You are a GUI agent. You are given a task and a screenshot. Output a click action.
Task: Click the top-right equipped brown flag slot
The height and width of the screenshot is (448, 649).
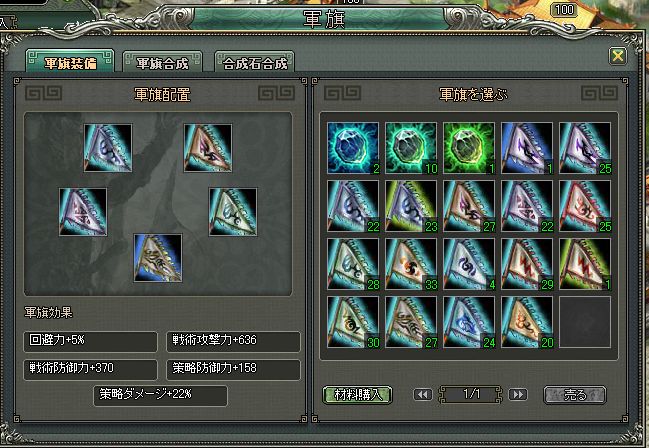click(208, 148)
